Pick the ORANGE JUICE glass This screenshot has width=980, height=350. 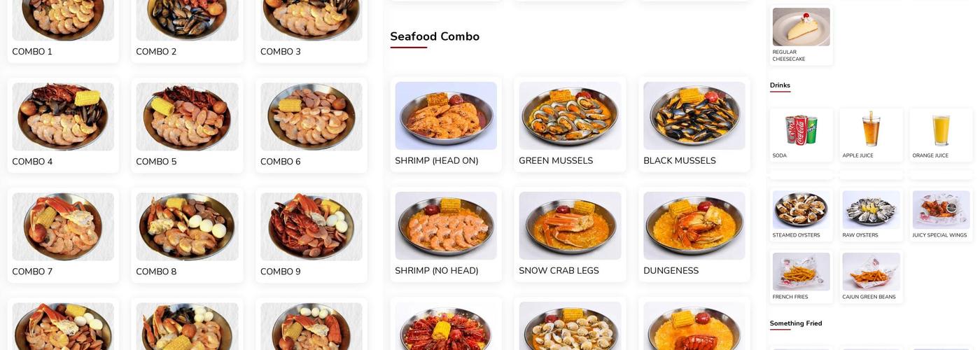pyautogui.click(x=941, y=135)
